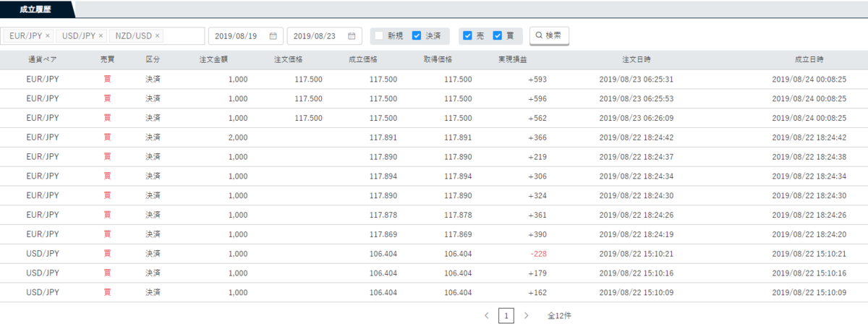868x324 pixels.
Task: Click order time 2019/08/22 15:10:09
Action: click(x=637, y=292)
